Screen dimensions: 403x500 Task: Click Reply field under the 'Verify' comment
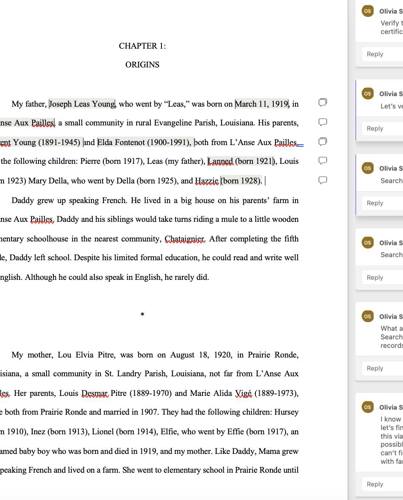click(382, 54)
